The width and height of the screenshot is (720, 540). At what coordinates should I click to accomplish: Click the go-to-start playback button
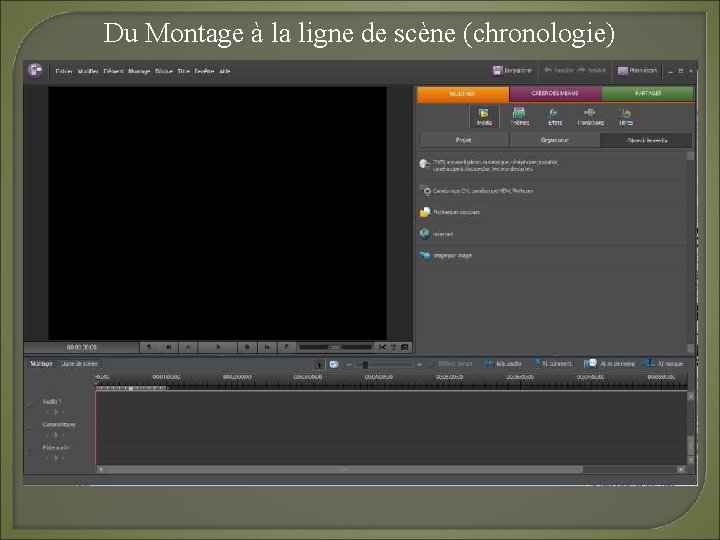pos(149,347)
